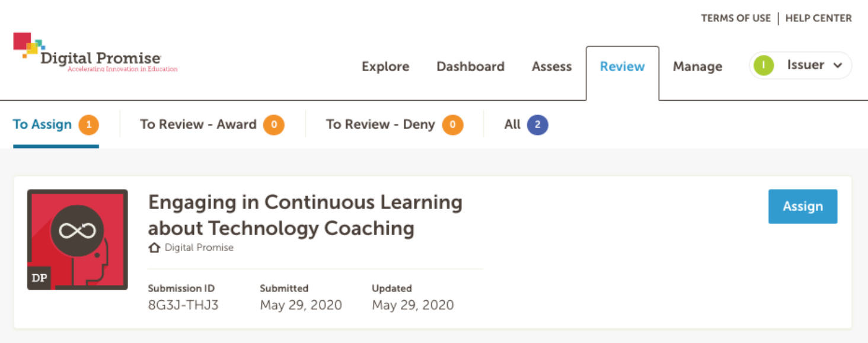This screenshot has height=343, width=868.
Task: Click the blue All count badge
Action: [x=538, y=125]
